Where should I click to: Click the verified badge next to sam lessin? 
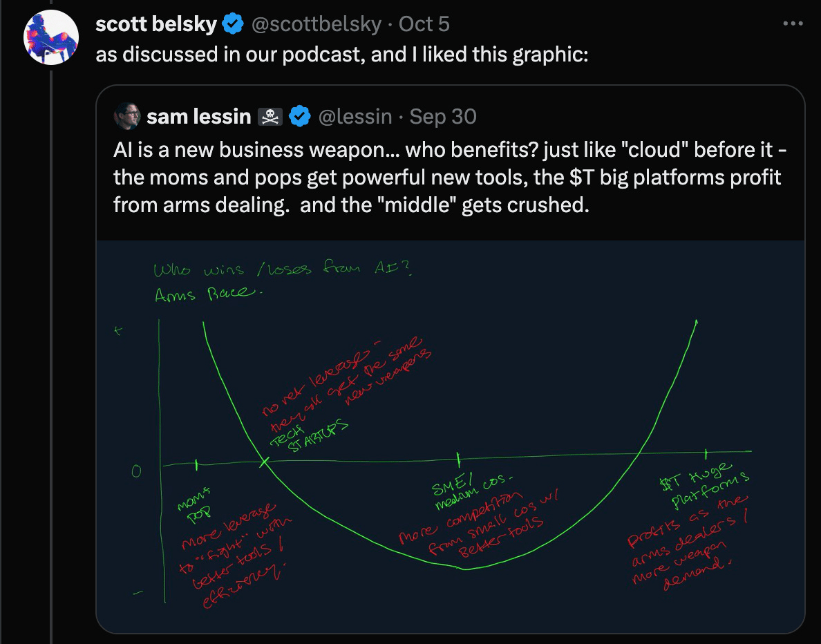click(x=299, y=117)
